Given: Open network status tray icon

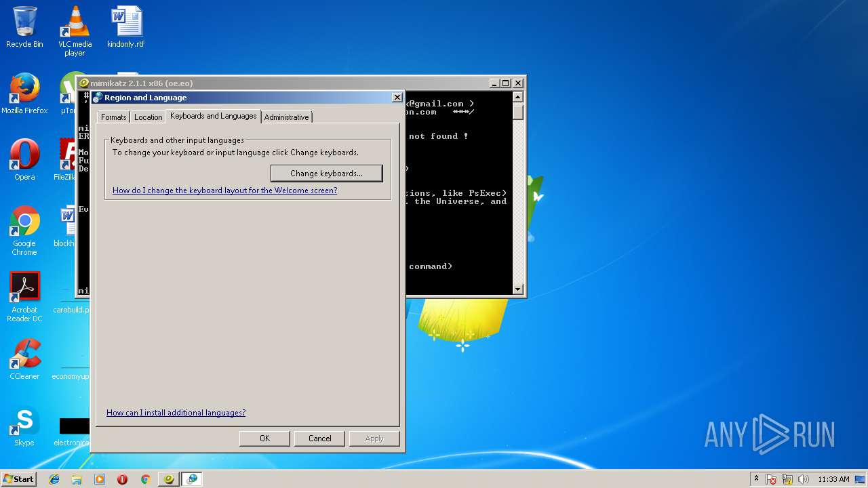Looking at the screenshot, I should pos(787,479).
